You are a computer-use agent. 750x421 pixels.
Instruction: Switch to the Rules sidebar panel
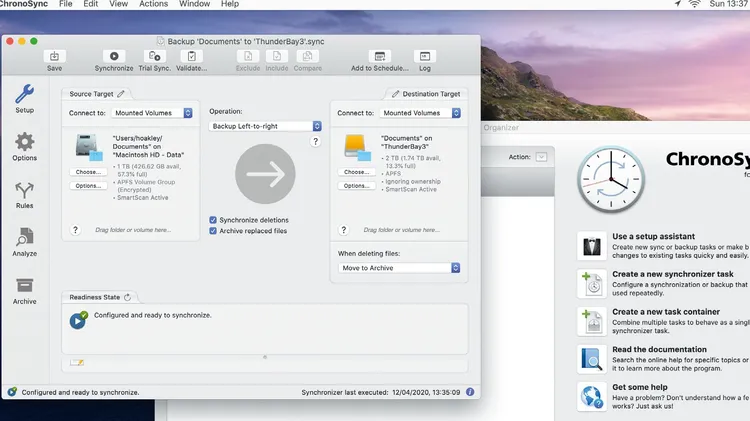(25, 194)
